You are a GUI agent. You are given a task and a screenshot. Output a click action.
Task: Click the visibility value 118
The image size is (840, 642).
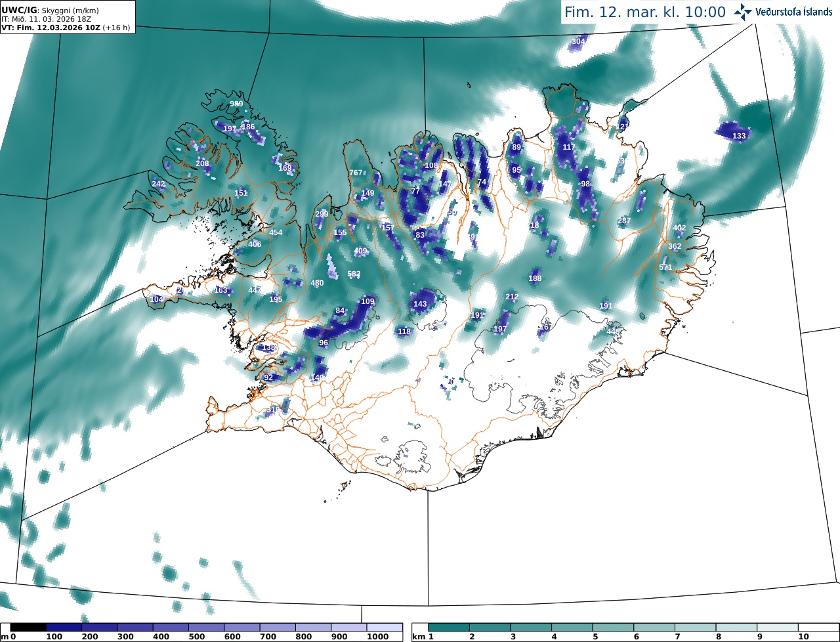404,332
